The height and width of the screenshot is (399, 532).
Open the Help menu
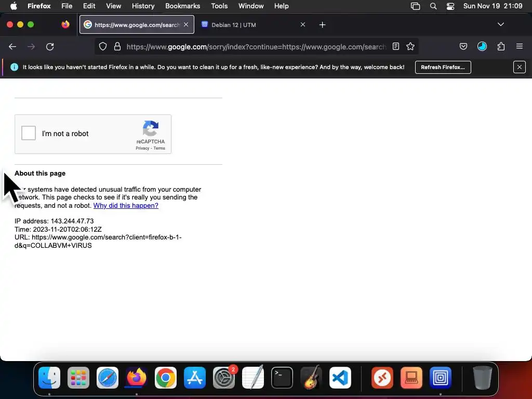(281, 6)
